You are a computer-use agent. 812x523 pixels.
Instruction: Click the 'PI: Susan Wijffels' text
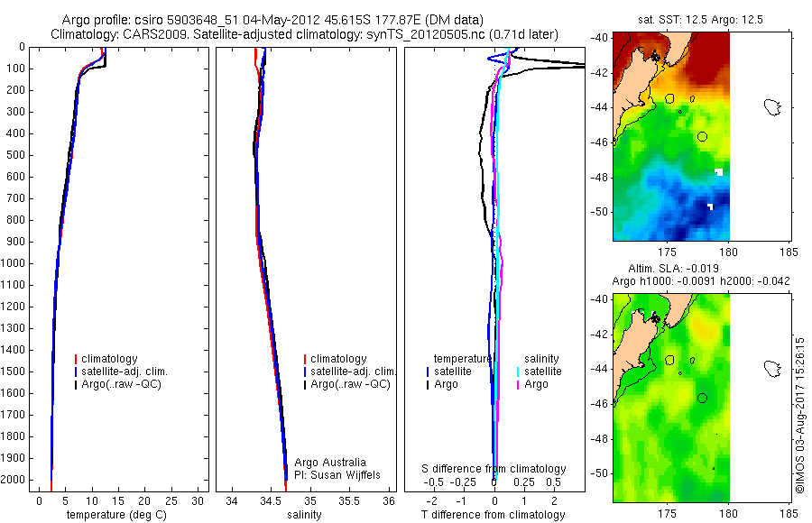337,475
